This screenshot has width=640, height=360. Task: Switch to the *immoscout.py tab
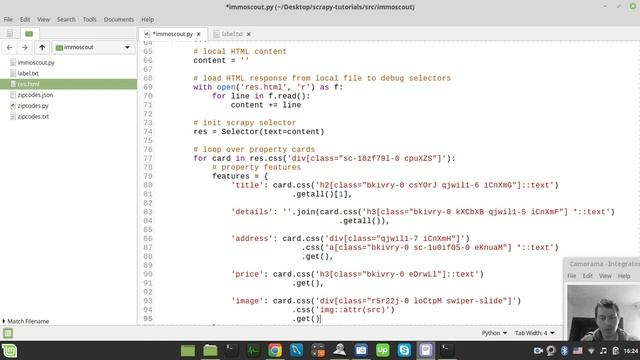click(172, 34)
